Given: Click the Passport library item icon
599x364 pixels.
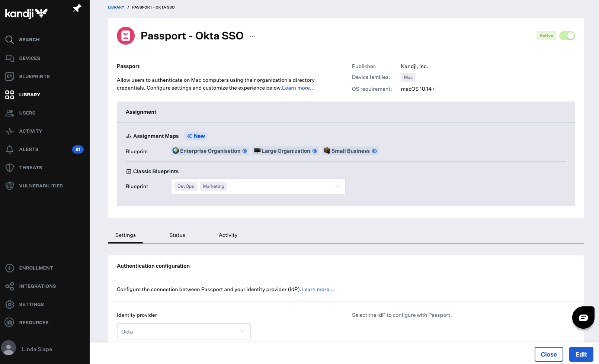Looking at the screenshot, I should (x=126, y=36).
